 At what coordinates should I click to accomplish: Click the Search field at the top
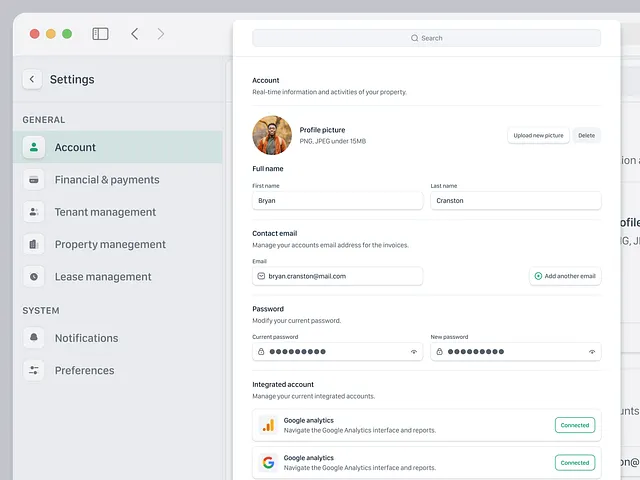[426, 38]
